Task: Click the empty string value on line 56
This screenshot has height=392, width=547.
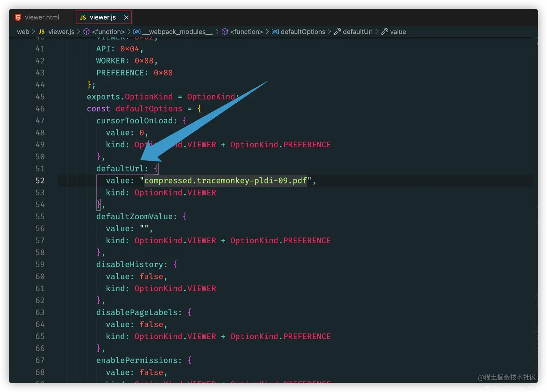Action: [144, 229]
